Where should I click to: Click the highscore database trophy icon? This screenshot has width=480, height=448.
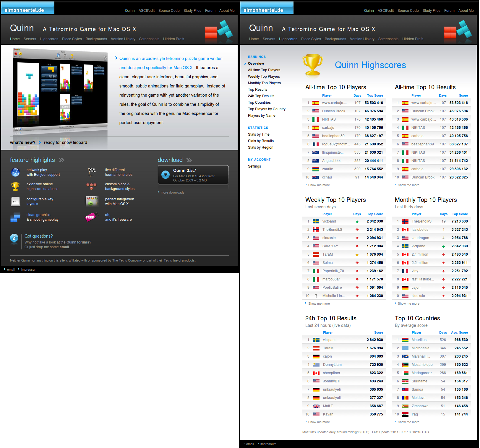pyautogui.click(x=15, y=186)
